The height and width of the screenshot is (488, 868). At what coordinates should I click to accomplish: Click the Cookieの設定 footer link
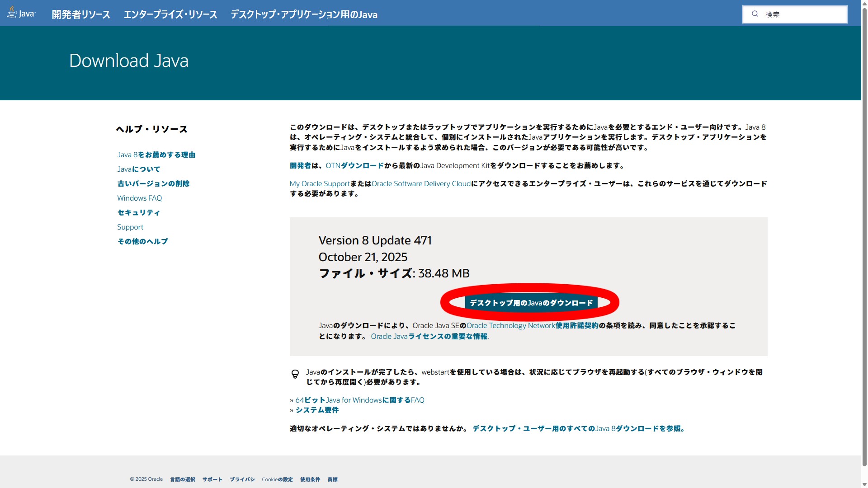[277, 479]
